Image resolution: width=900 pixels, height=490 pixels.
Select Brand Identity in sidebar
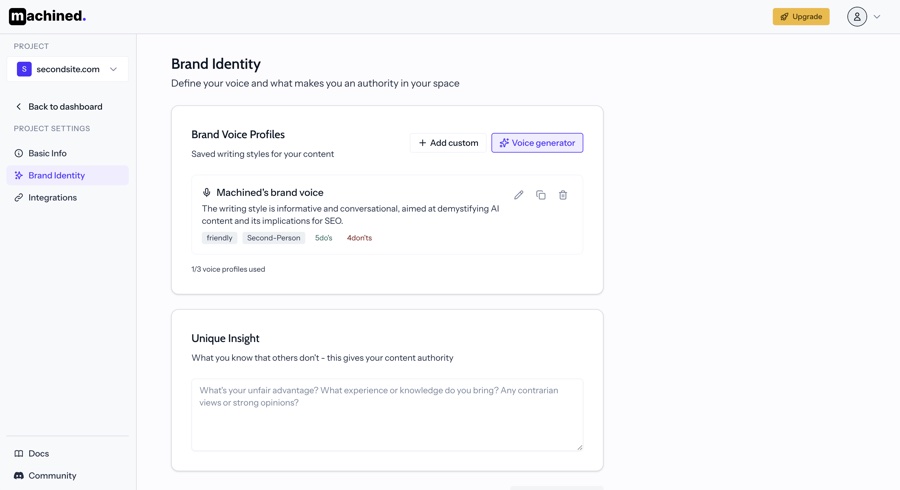tap(68, 176)
